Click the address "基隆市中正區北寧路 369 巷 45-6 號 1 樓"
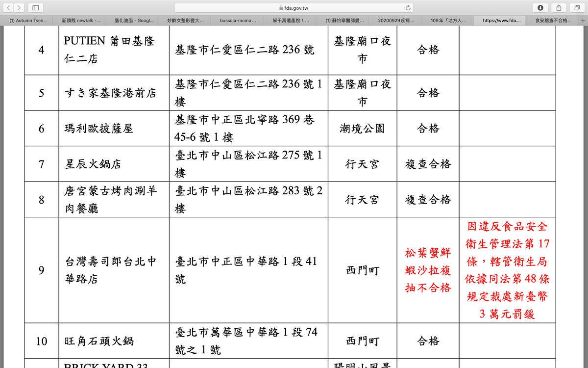Viewport: 588px width, 368px height. click(245, 129)
